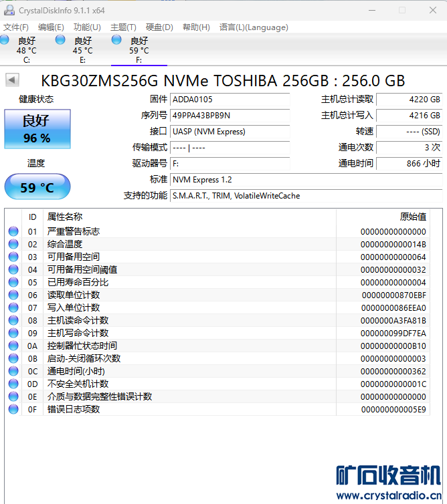Click the previous disk arrow button
The image size is (447, 504).
12,80
